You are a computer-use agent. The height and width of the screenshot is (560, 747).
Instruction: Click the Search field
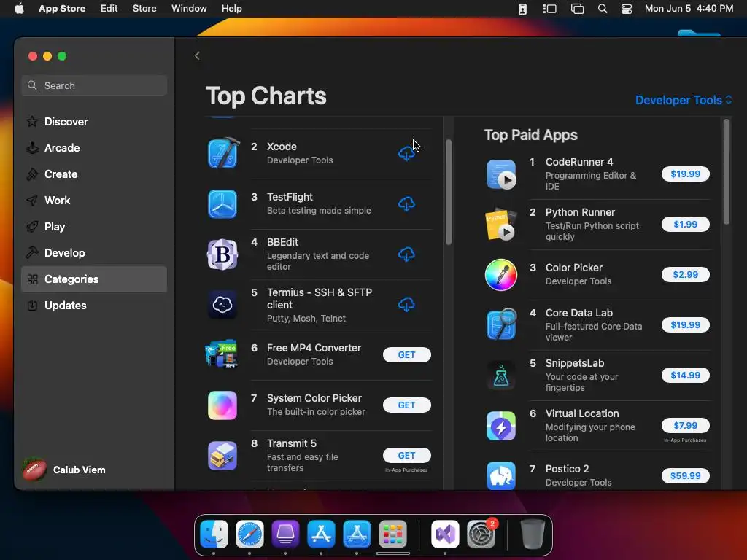click(94, 85)
